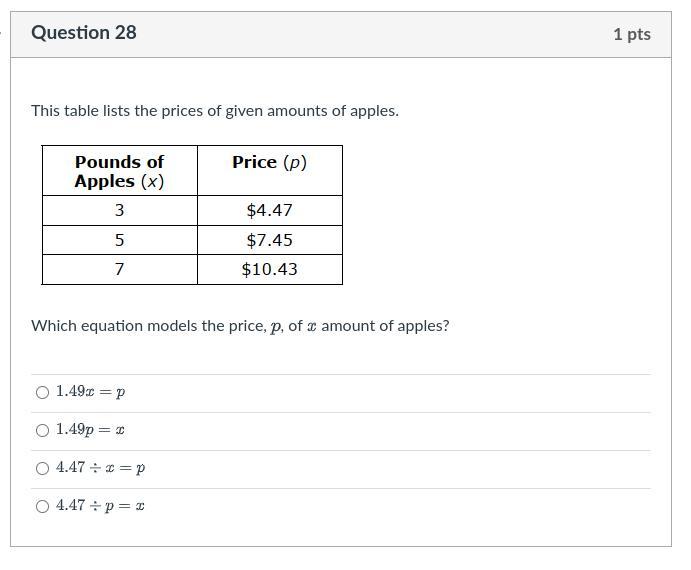Click the $10.43 price cell
Screen dimensions: 691x570
[x=269, y=270]
